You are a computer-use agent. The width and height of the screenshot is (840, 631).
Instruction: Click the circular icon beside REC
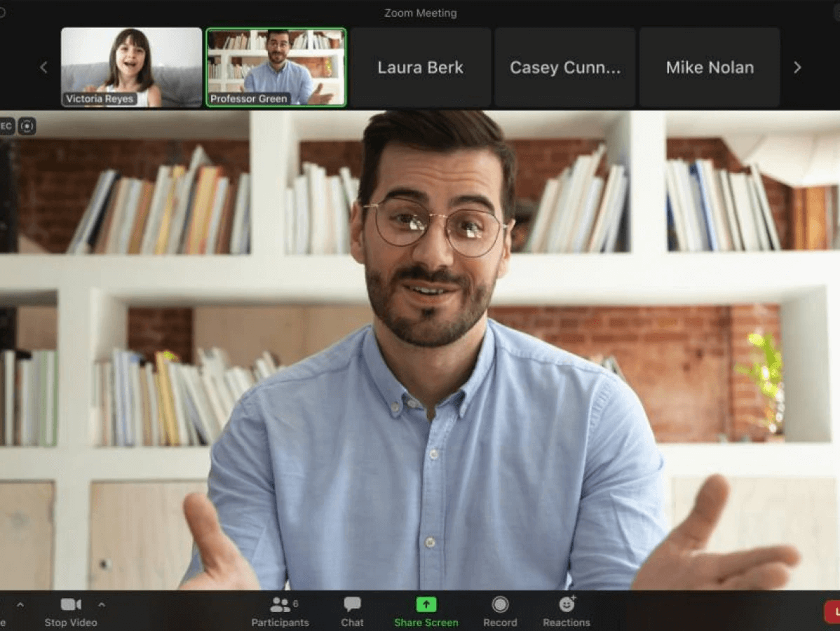pyautogui.click(x=27, y=126)
